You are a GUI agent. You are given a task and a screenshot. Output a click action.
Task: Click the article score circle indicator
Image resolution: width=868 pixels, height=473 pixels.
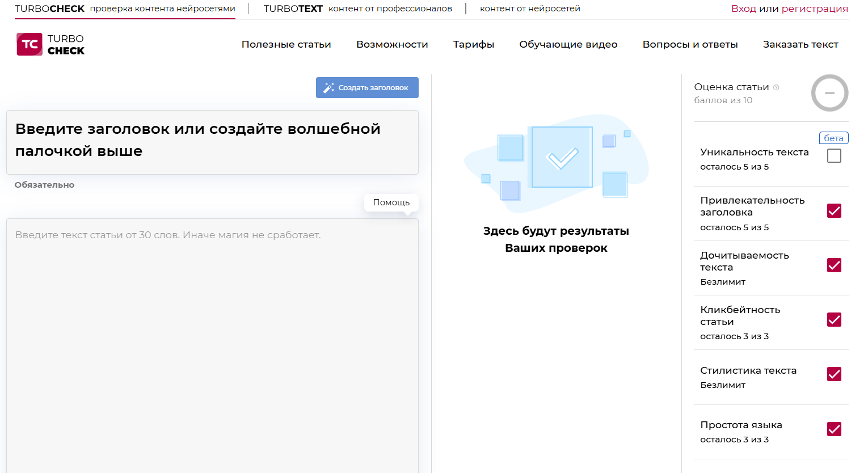tap(829, 93)
